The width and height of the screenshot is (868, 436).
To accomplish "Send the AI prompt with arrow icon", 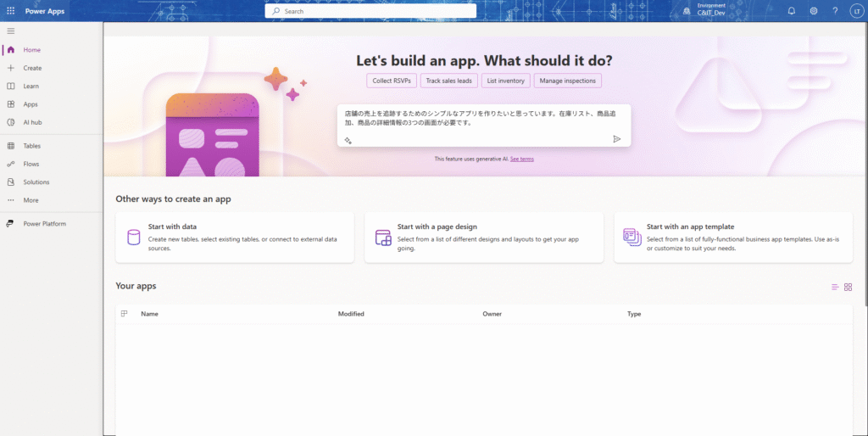I will (x=616, y=139).
